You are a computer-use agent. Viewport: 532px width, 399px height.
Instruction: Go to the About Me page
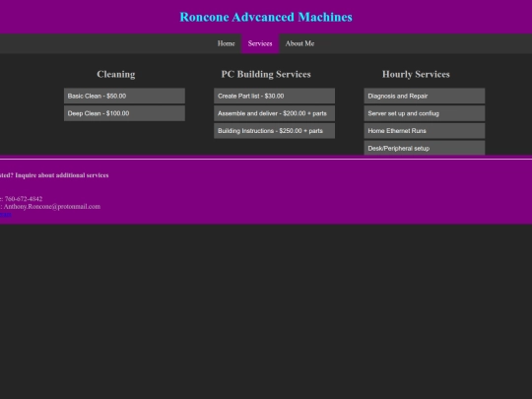(299, 43)
